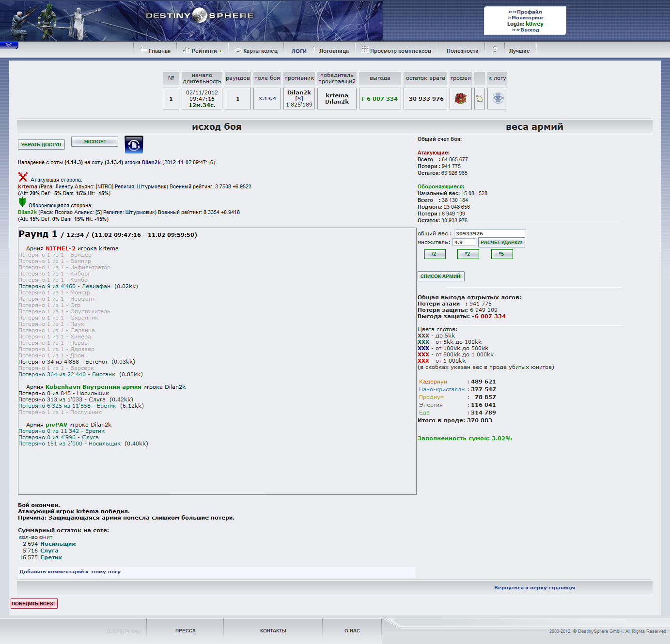Click the Носильщик unit link in the remaining units list

[58, 544]
